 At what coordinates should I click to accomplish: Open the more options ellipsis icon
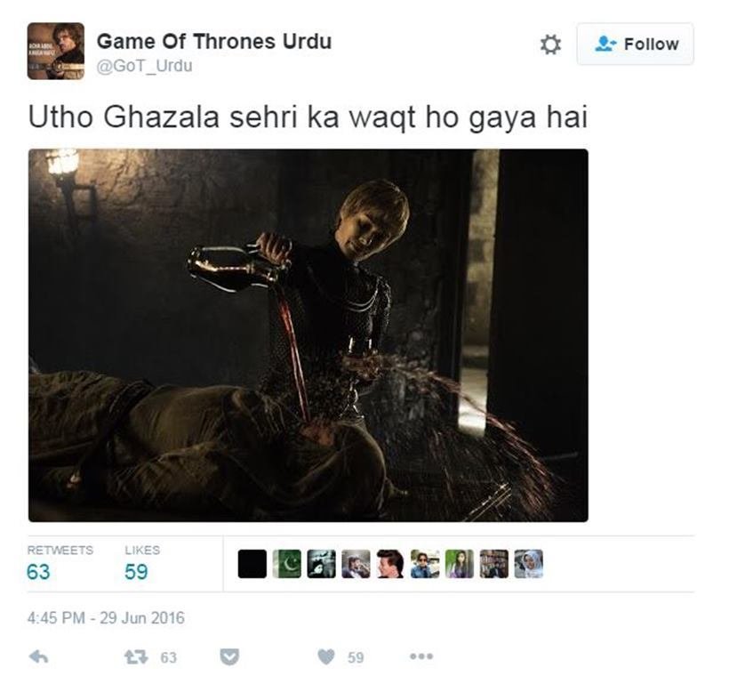tap(421, 656)
